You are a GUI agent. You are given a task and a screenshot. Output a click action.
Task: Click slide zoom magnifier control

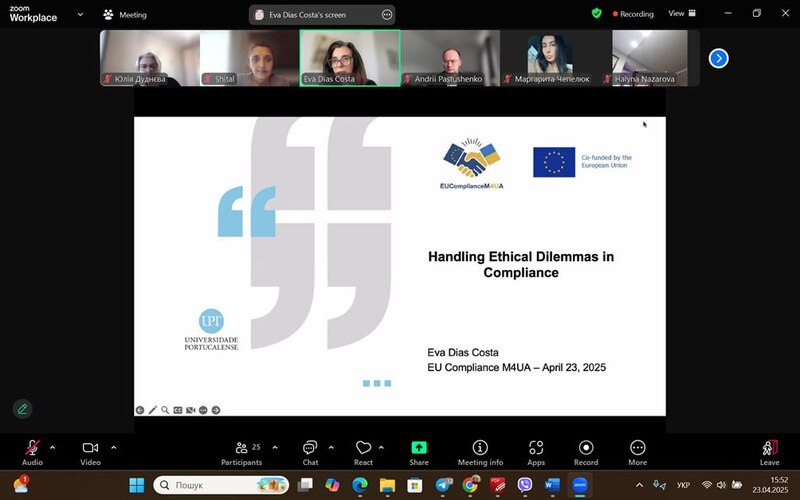(165, 410)
